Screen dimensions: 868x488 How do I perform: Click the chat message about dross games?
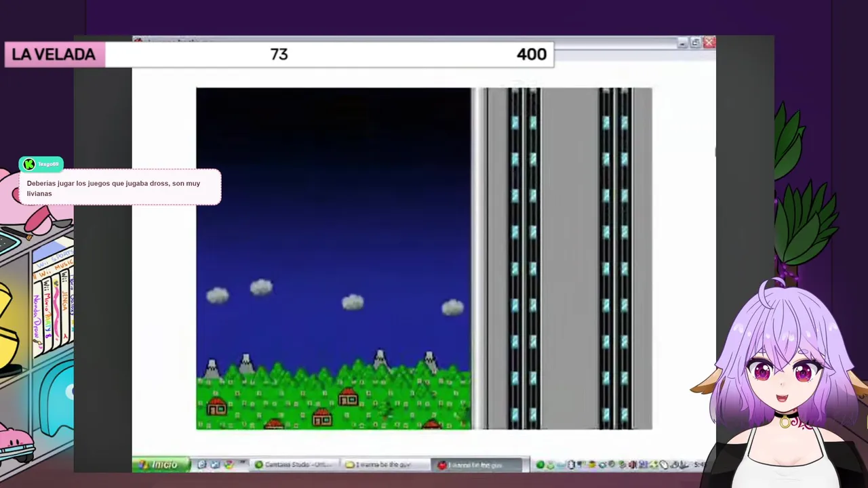119,188
